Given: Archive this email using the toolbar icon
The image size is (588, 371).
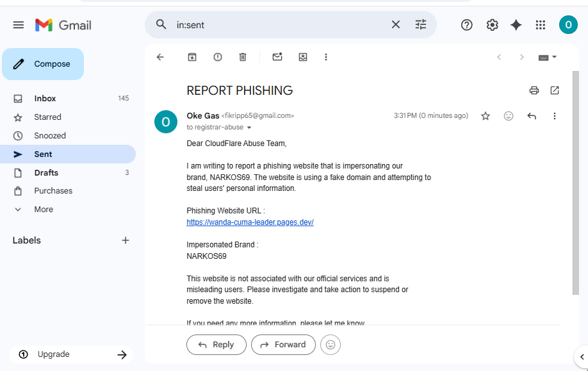Looking at the screenshot, I should (x=192, y=57).
